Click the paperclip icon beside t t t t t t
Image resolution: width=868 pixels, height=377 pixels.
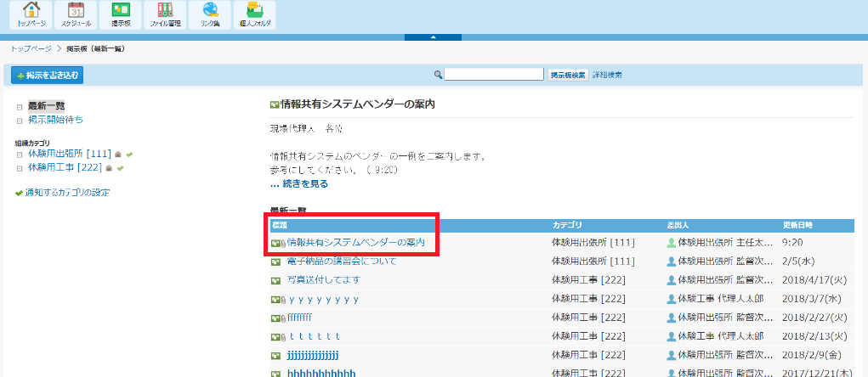[283, 336]
